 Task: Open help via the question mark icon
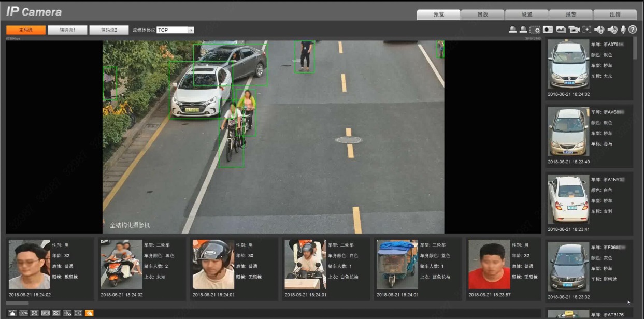(x=632, y=30)
